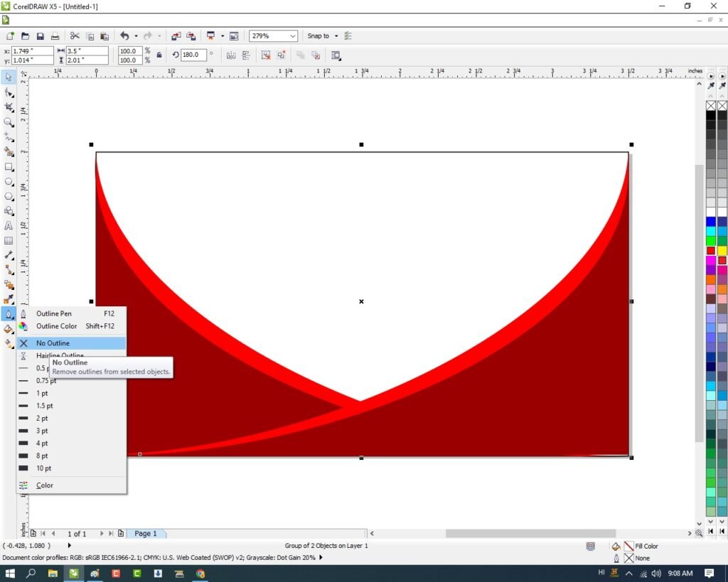
Task: Select the Blend interactive tool
Action: (9, 284)
